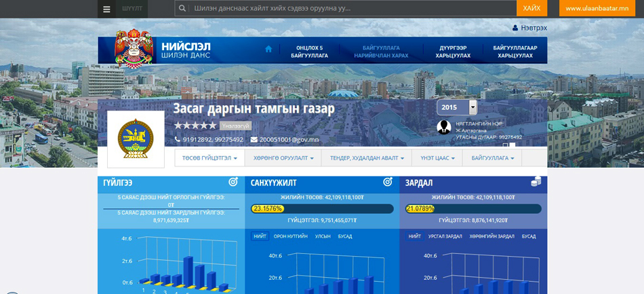The width and height of the screenshot is (644, 294).
Task: Click the home icon in navigation bar
Action: pyautogui.click(x=268, y=49)
